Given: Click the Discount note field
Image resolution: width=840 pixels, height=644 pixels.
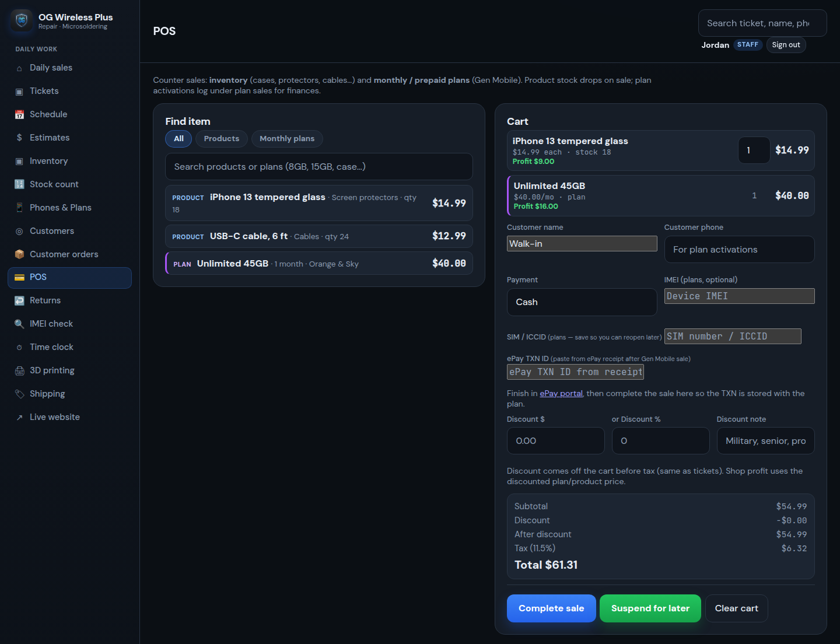Looking at the screenshot, I should click(766, 441).
